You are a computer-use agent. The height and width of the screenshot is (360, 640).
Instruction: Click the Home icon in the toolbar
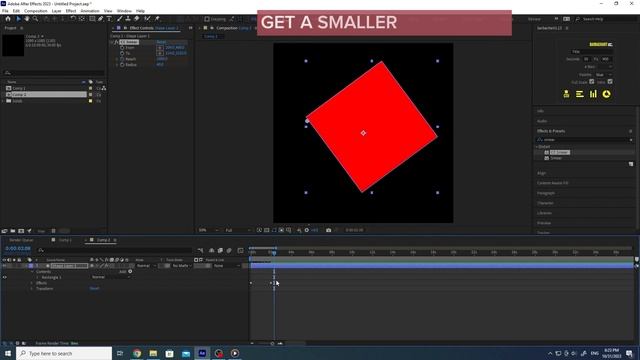pyautogui.click(x=8, y=19)
